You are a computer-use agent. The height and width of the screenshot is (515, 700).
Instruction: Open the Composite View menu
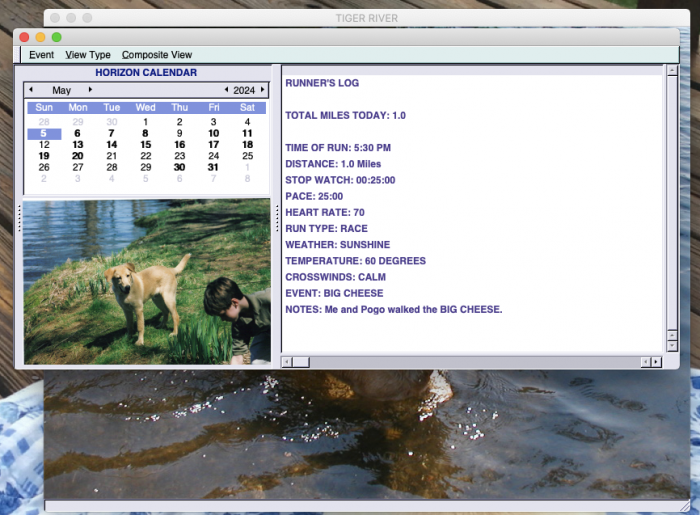(157, 55)
